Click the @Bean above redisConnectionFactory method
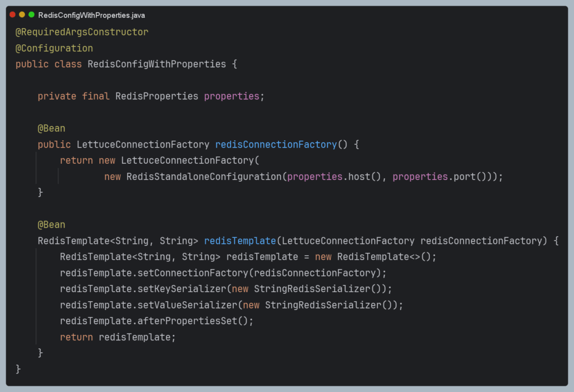The height and width of the screenshot is (392, 574). pos(52,128)
